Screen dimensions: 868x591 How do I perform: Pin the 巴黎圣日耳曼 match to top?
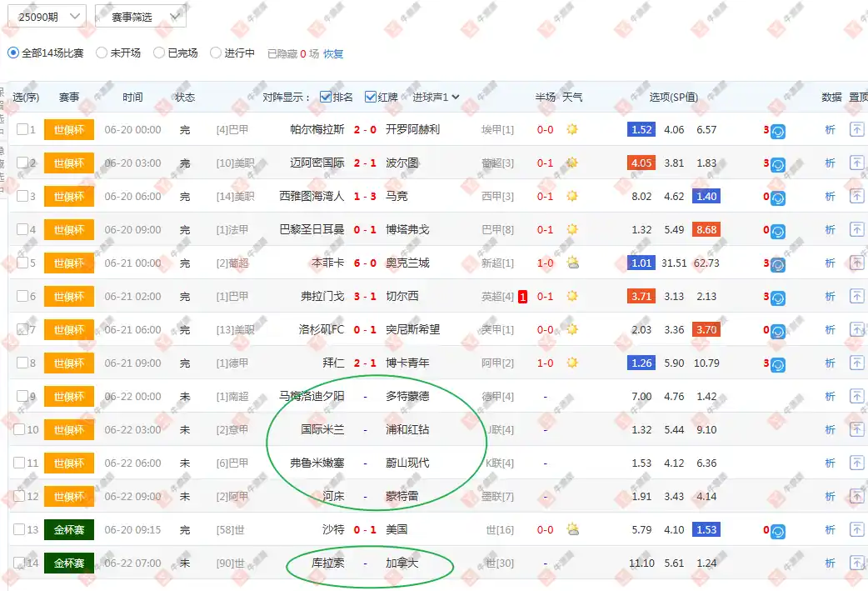pyautogui.click(x=856, y=229)
